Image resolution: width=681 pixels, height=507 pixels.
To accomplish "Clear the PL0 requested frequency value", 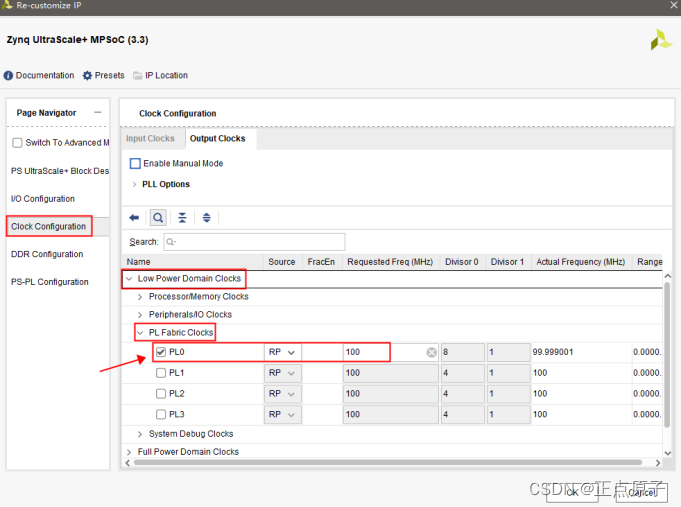I will (x=431, y=352).
